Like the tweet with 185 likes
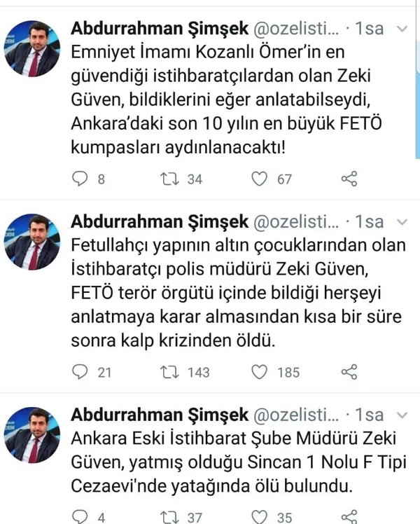 click(x=260, y=372)
